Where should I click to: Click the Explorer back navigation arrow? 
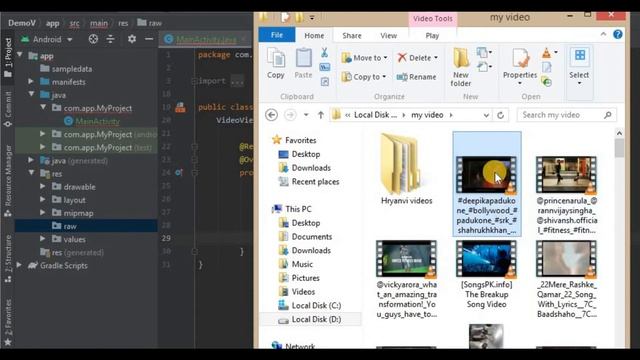(271, 115)
